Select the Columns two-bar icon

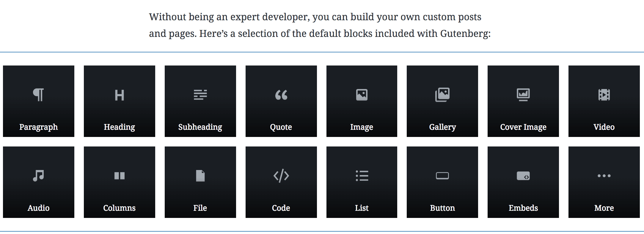click(x=120, y=176)
